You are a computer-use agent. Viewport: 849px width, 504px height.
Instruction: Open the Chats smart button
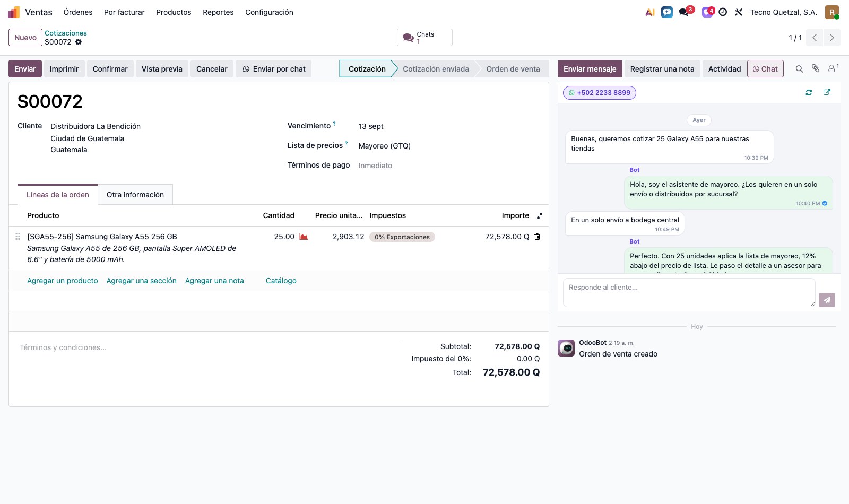(424, 38)
